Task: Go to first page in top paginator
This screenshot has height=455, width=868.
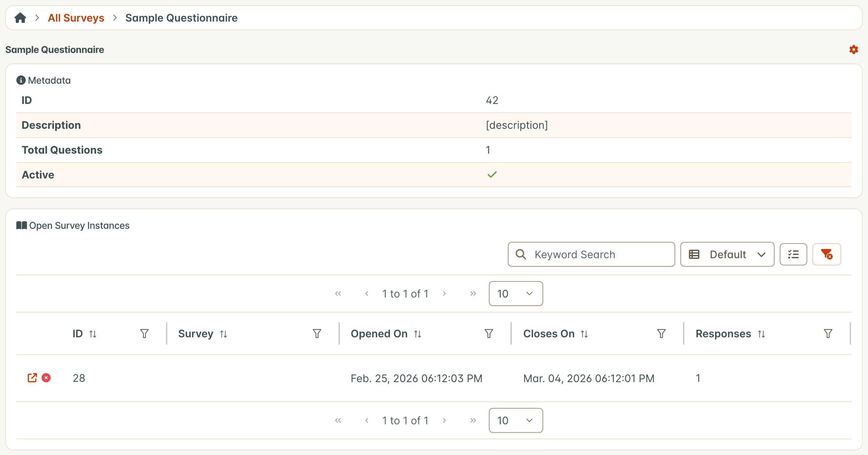Action: tap(338, 293)
